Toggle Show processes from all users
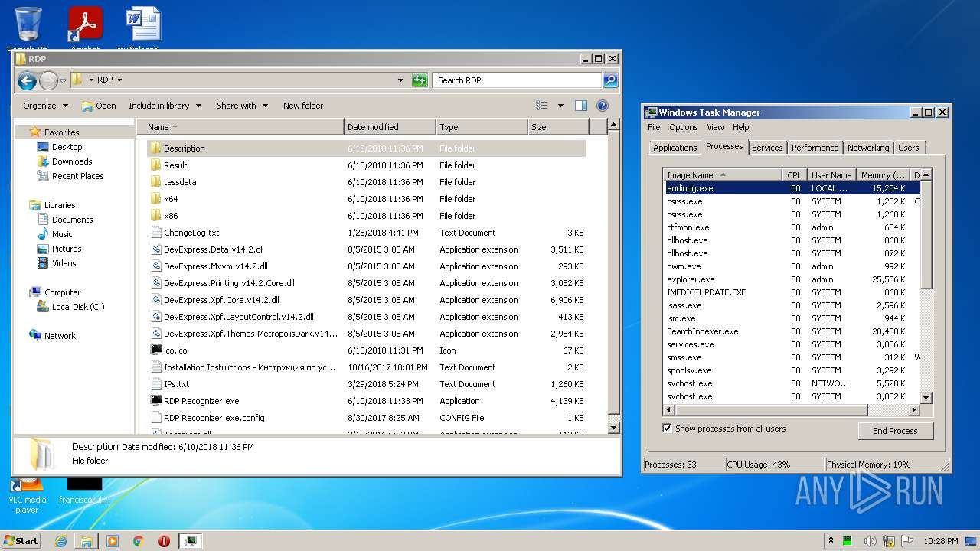Image resolution: width=980 pixels, height=551 pixels. pyautogui.click(x=667, y=429)
